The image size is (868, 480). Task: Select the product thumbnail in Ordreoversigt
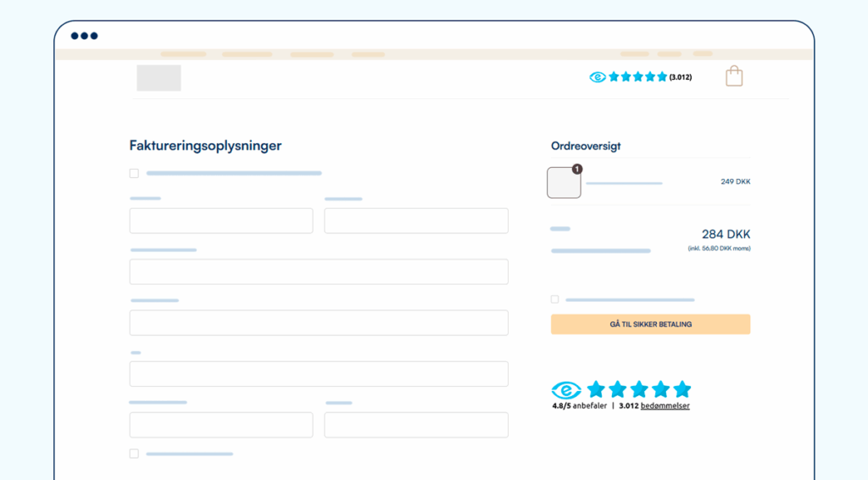[x=564, y=183]
